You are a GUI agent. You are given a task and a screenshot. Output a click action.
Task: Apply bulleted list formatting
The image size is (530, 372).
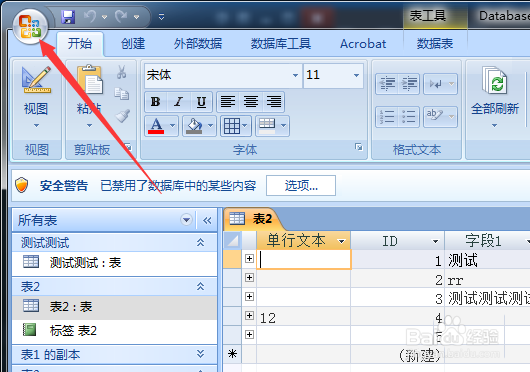click(409, 117)
